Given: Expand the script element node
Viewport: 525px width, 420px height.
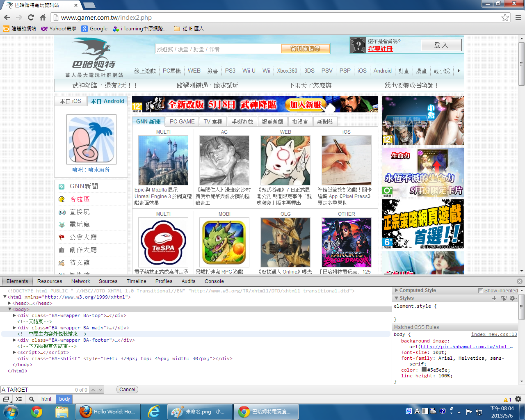Looking at the screenshot, I should tap(14, 352).
